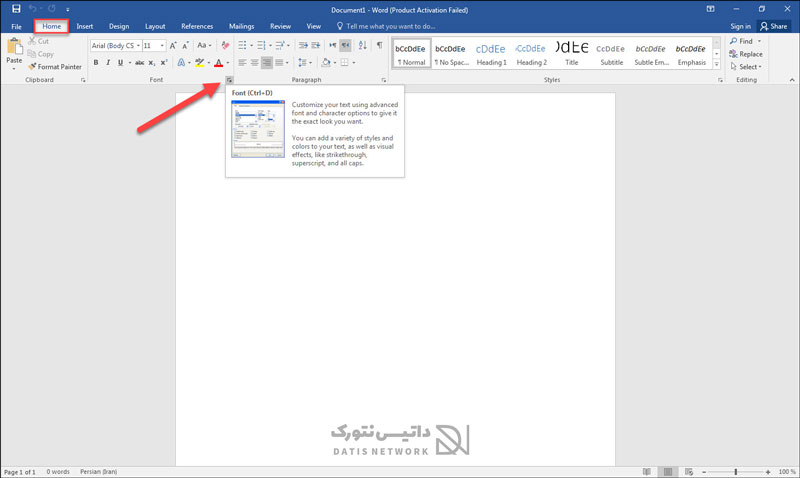This screenshot has width=800, height=478.
Task: Clear all formatting with eraser icon
Action: click(225, 45)
